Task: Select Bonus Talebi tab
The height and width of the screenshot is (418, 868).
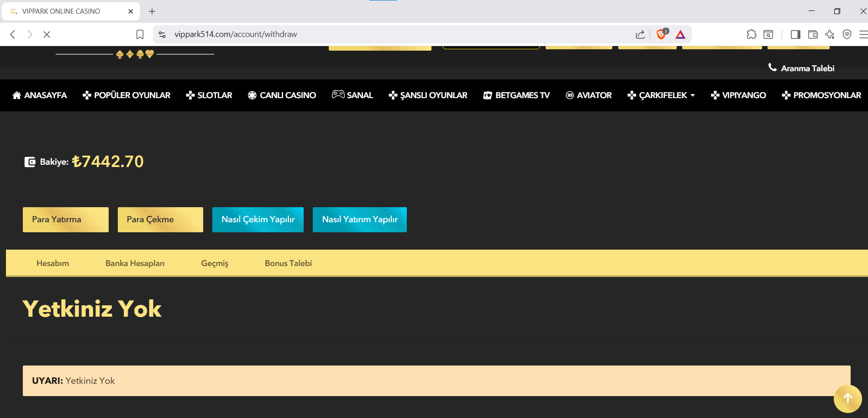Action: point(289,263)
